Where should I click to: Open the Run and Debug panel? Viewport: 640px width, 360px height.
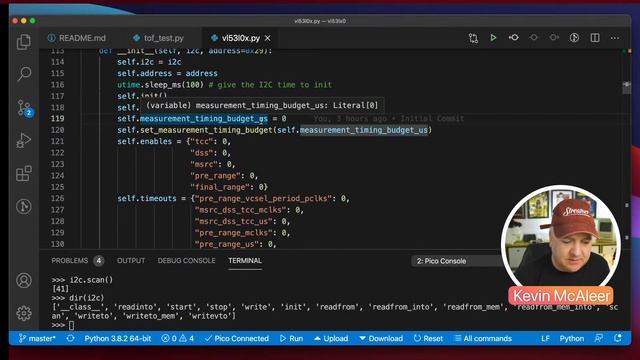[x=24, y=140]
